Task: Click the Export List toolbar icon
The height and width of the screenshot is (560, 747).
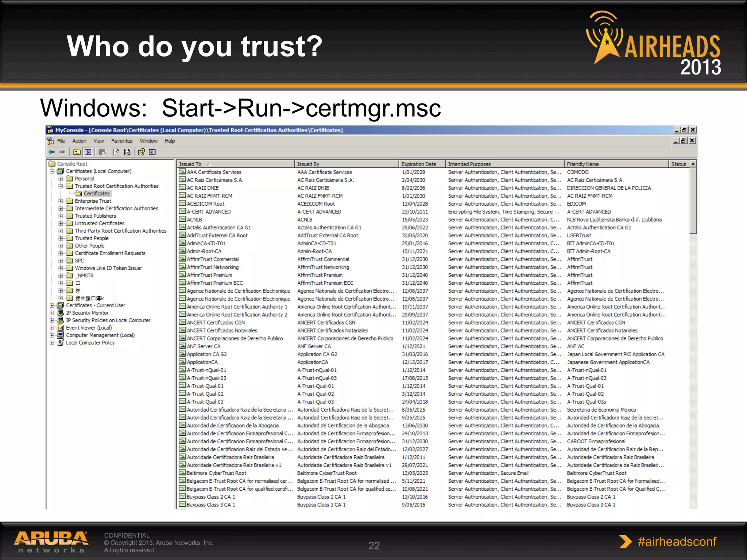Action: (x=127, y=152)
